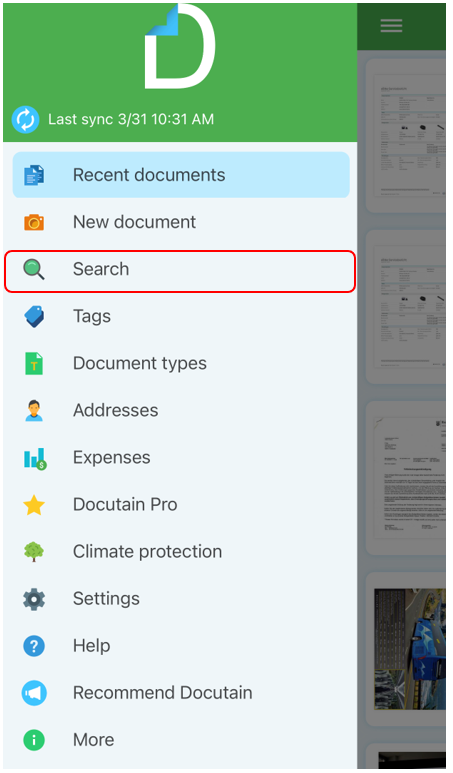Open the Expenses chart icon

[35, 458]
